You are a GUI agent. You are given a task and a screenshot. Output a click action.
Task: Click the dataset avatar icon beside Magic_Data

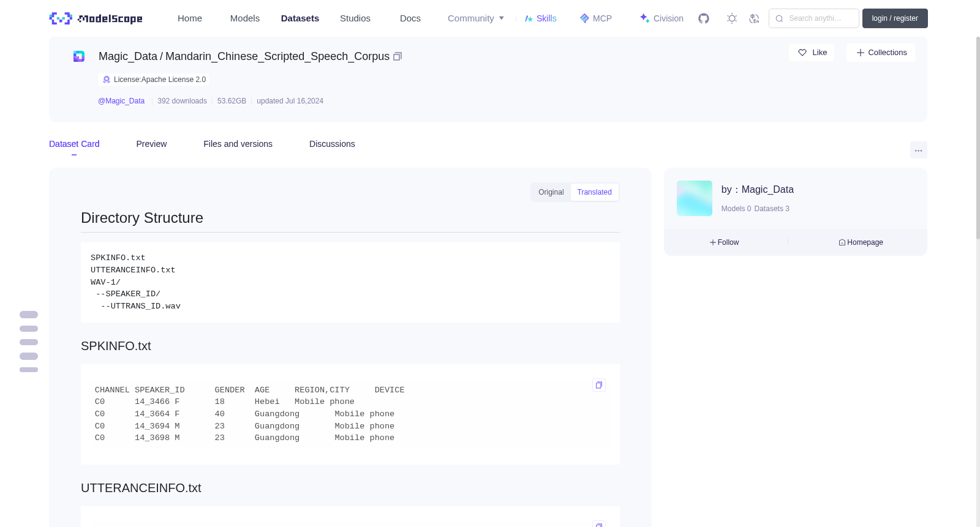[79, 56]
